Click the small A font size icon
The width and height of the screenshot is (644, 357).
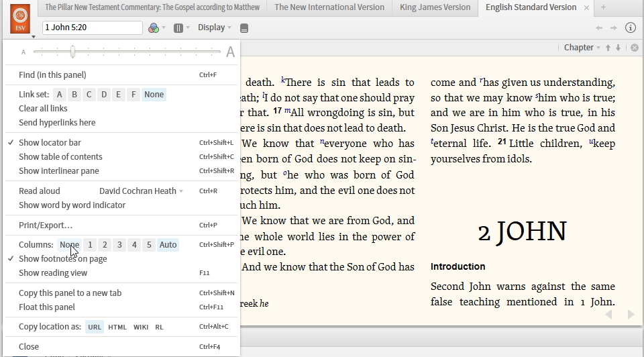click(x=23, y=52)
